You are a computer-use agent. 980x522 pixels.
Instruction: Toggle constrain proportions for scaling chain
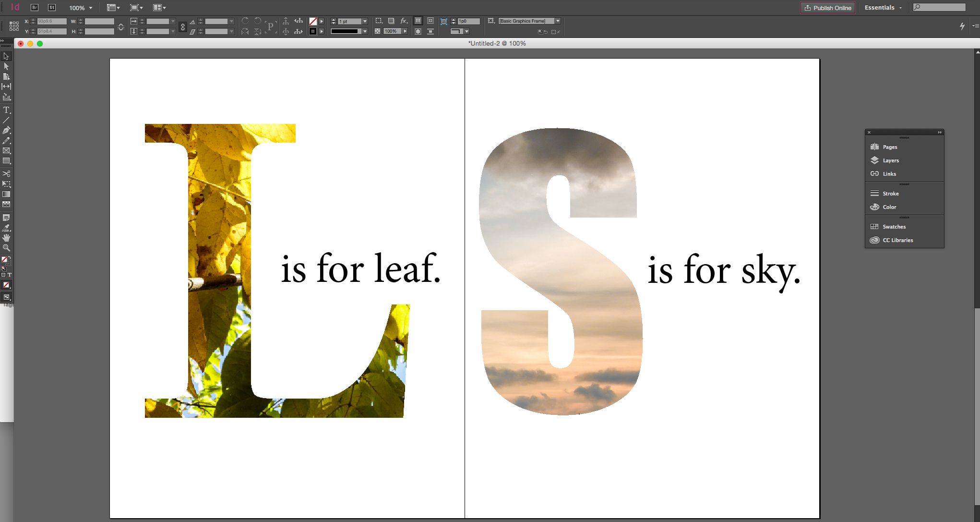tap(183, 27)
